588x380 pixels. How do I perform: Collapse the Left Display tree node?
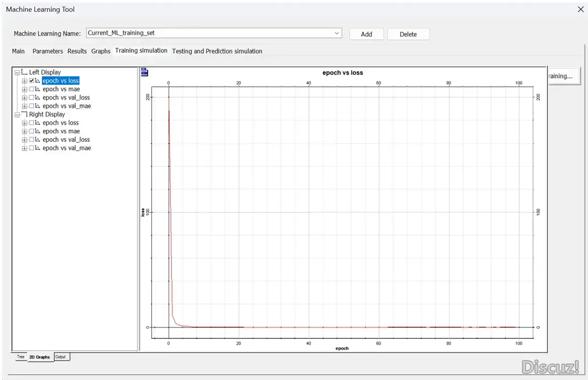pos(17,72)
